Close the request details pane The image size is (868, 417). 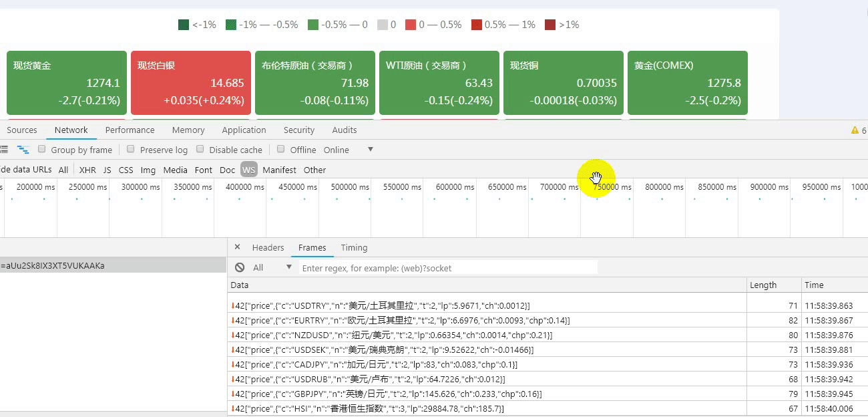click(x=237, y=247)
